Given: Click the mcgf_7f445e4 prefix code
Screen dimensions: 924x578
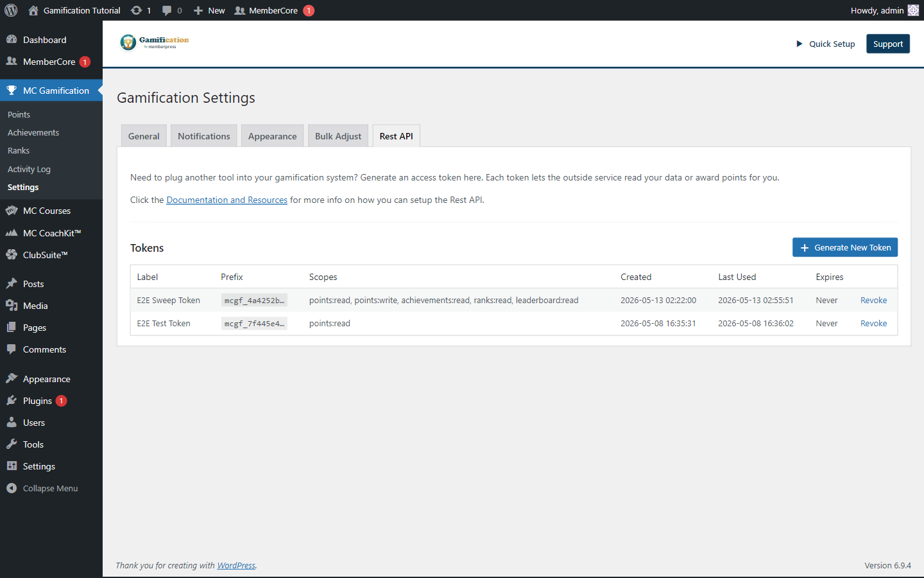Looking at the screenshot, I should pos(254,324).
